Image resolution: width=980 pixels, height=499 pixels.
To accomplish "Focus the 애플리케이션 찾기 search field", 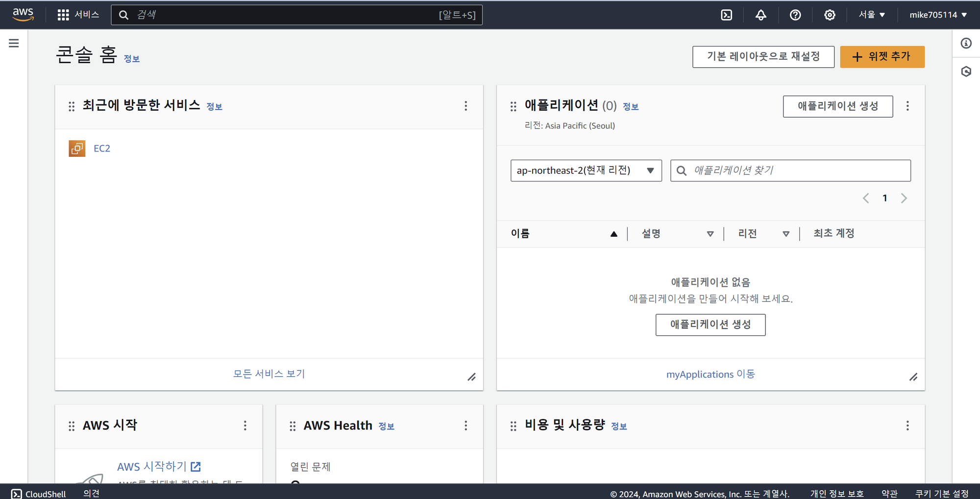I will (x=790, y=171).
